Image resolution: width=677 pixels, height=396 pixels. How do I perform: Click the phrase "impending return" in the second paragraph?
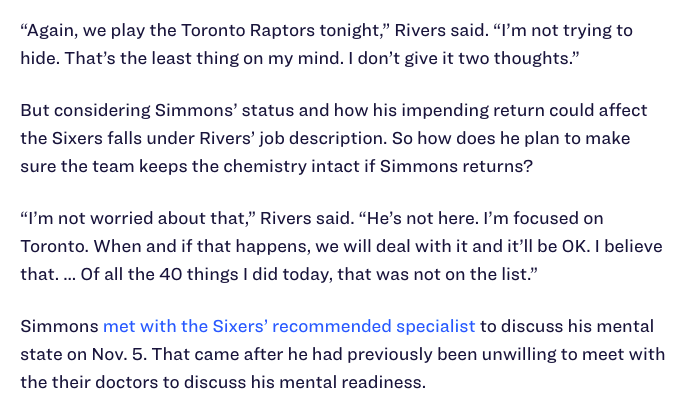473,111
